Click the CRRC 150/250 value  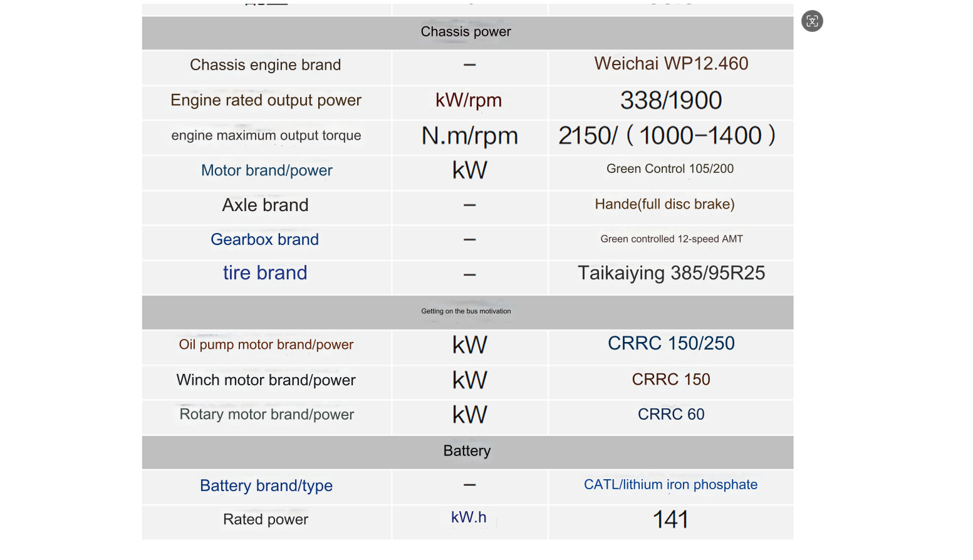pos(671,344)
